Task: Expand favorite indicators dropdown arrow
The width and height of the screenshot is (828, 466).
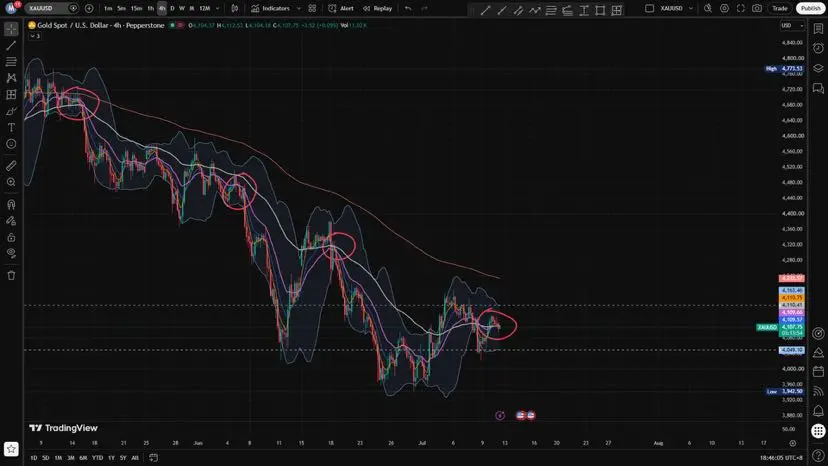Action: [x=299, y=8]
